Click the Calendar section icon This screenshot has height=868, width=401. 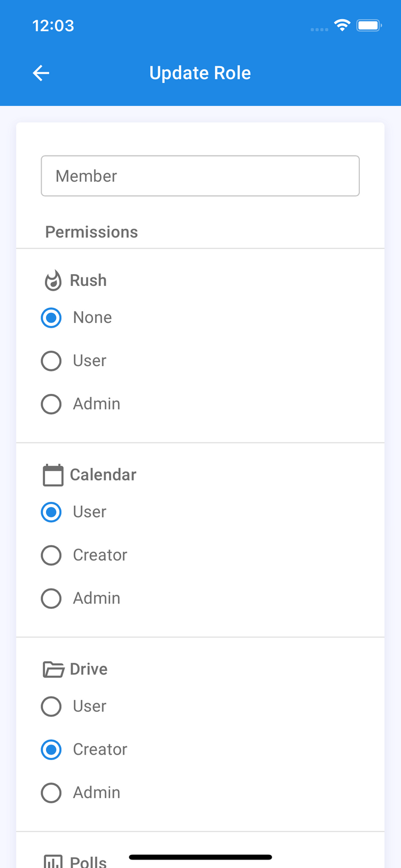[x=53, y=475]
